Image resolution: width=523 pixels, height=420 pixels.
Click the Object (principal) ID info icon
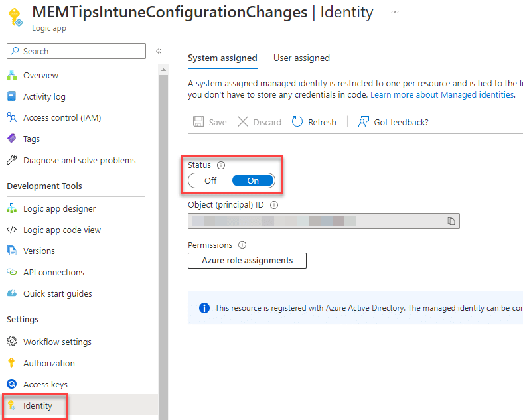[x=274, y=205]
